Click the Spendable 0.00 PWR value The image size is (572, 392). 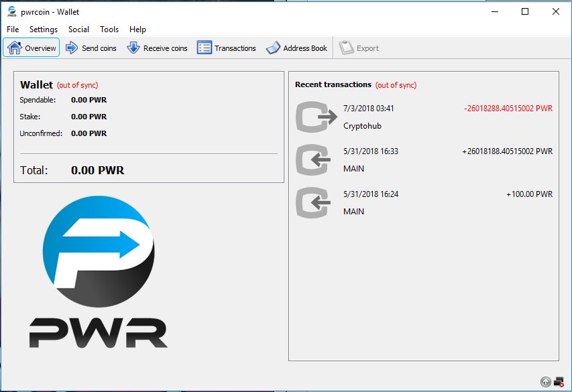coord(89,100)
